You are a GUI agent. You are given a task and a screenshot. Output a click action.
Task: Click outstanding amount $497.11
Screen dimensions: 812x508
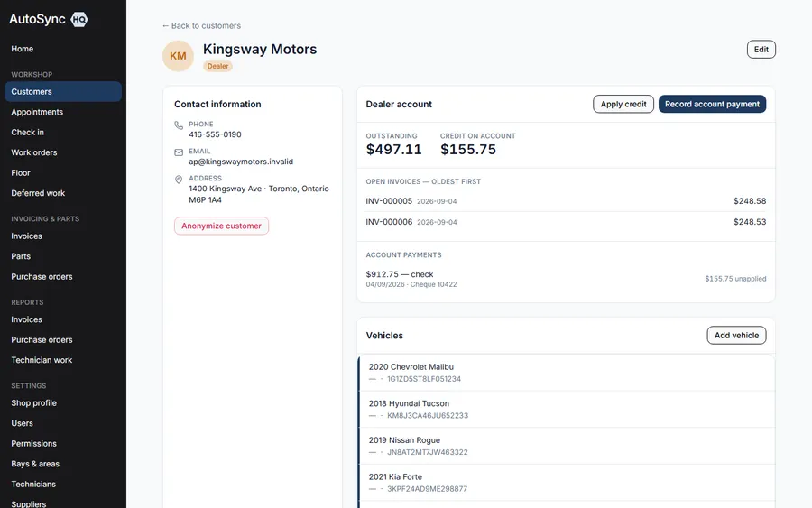[393, 149]
